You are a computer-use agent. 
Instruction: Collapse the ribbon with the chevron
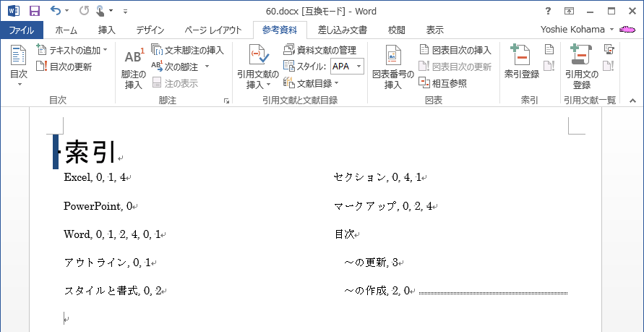[x=632, y=101]
